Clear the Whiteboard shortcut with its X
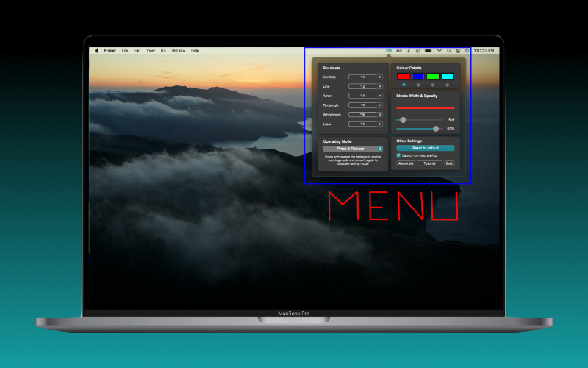Image resolution: width=588 pixels, height=368 pixels. [x=380, y=115]
